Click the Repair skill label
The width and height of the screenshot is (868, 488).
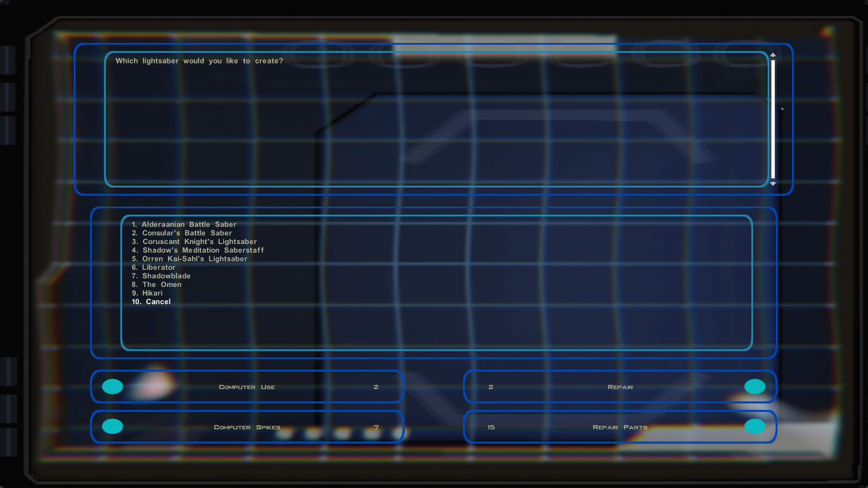pos(620,387)
